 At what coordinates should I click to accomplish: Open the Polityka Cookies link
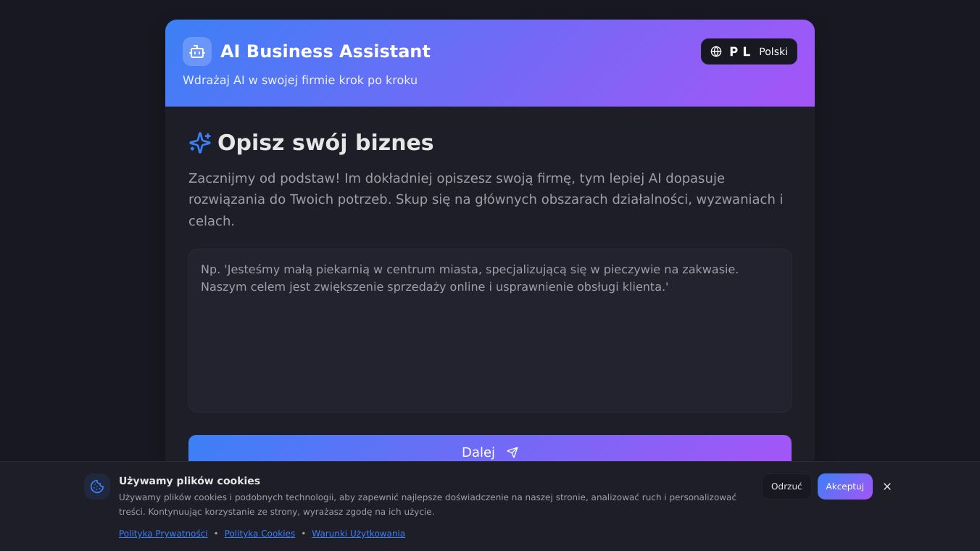tap(259, 534)
